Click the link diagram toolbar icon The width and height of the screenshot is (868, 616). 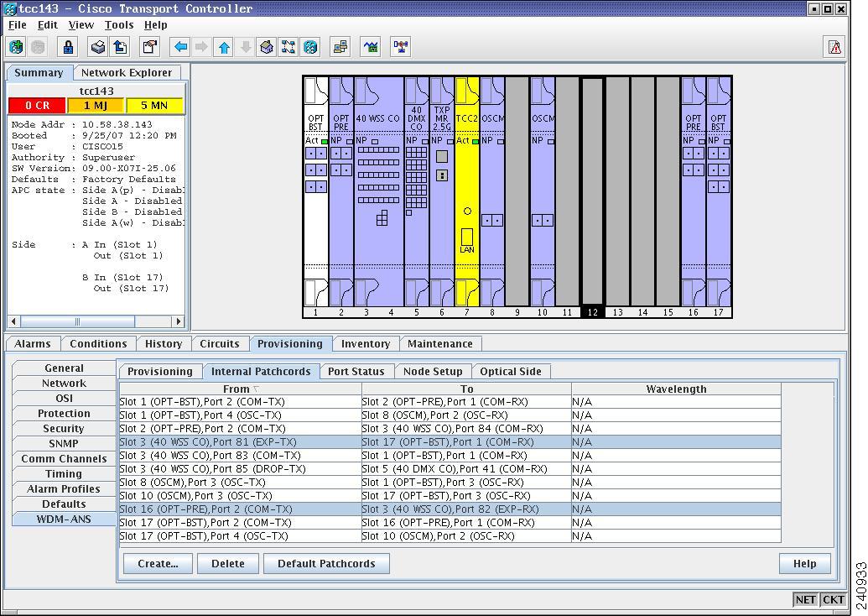[401, 47]
